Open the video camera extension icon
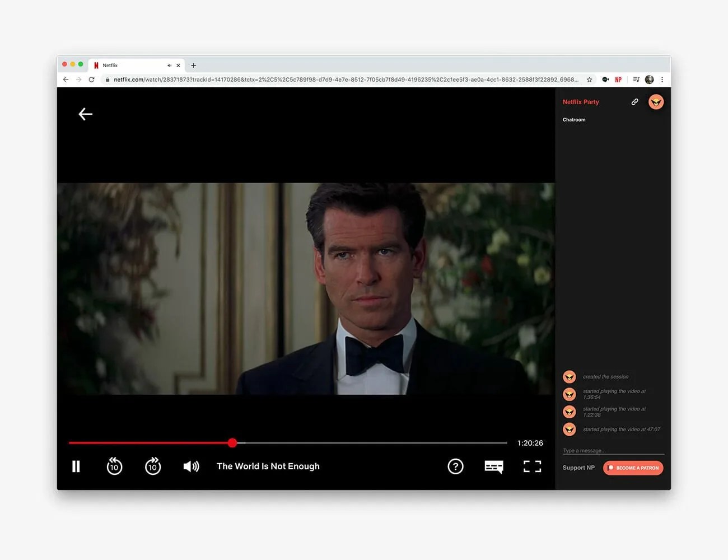This screenshot has height=560, width=728. [x=605, y=80]
